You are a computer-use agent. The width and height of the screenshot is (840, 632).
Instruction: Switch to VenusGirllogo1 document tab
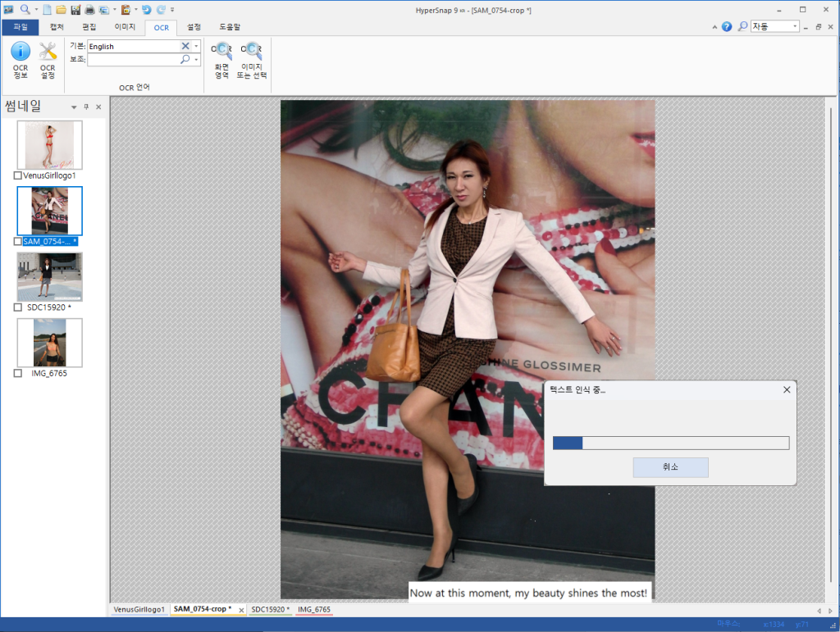(x=139, y=610)
